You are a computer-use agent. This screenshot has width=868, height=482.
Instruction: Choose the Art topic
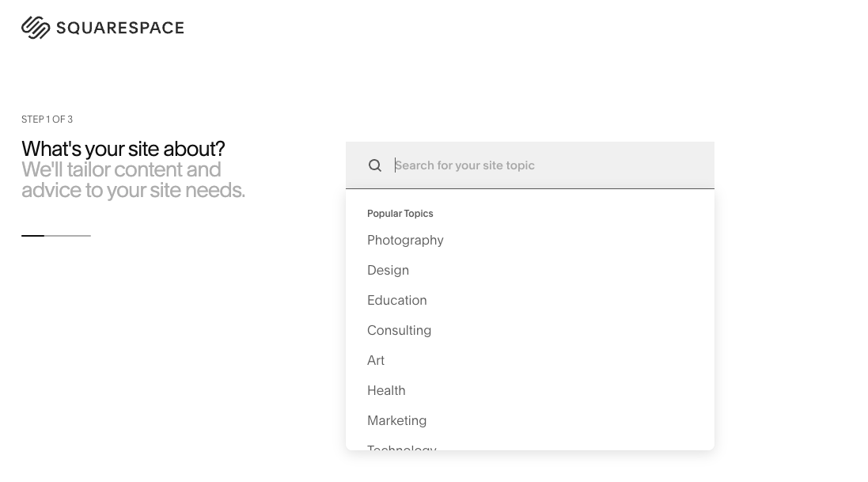[376, 361]
